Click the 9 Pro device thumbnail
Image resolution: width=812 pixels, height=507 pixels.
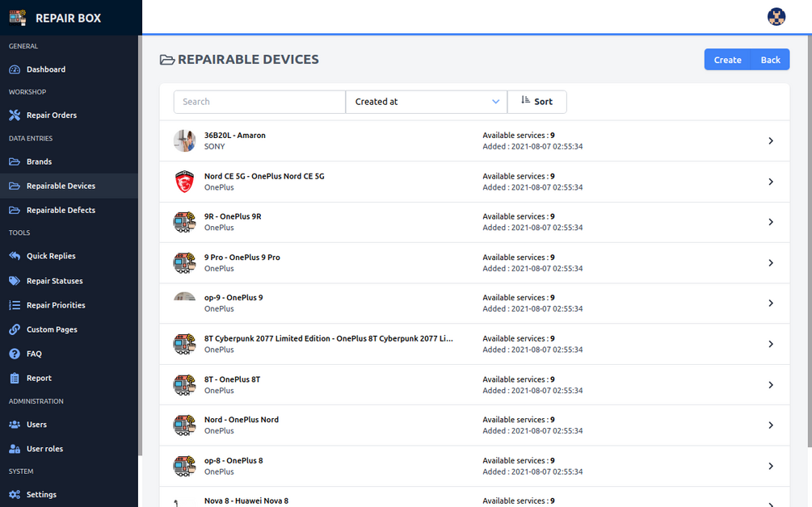[184, 263]
